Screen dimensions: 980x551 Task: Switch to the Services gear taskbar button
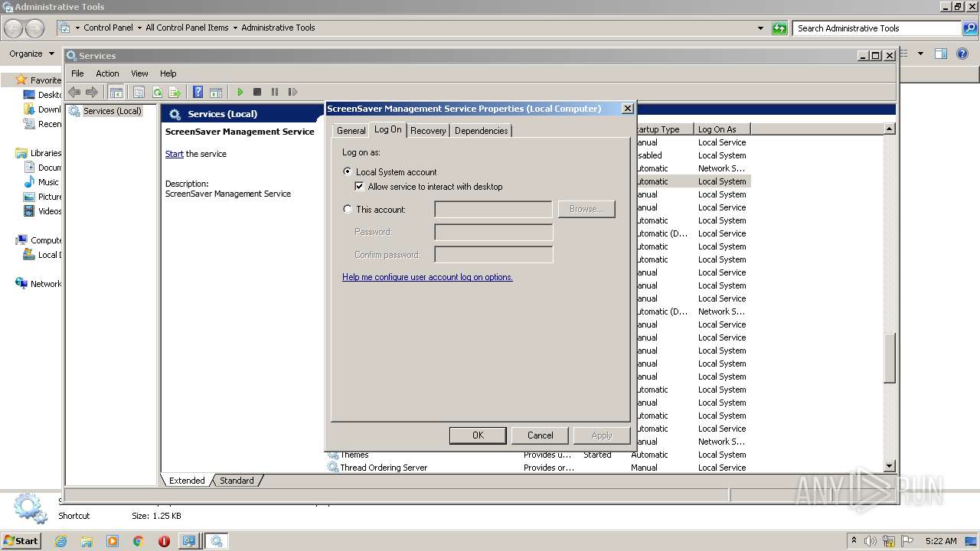[x=217, y=541]
